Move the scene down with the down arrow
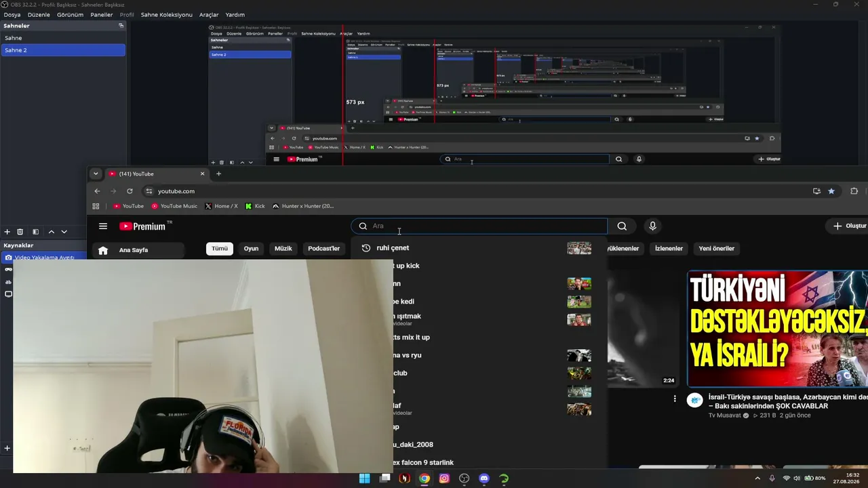This screenshot has width=868, height=488. [x=64, y=232]
